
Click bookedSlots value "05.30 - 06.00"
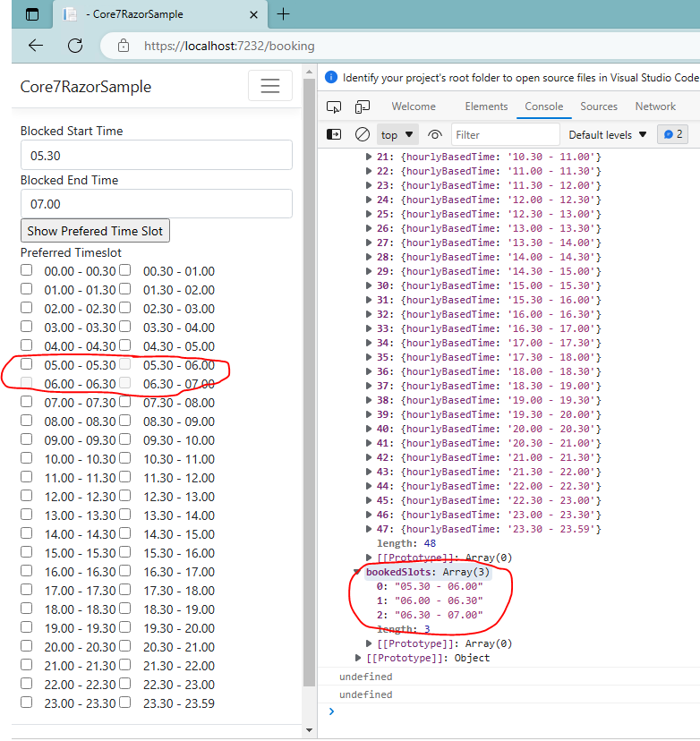(439, 586)
